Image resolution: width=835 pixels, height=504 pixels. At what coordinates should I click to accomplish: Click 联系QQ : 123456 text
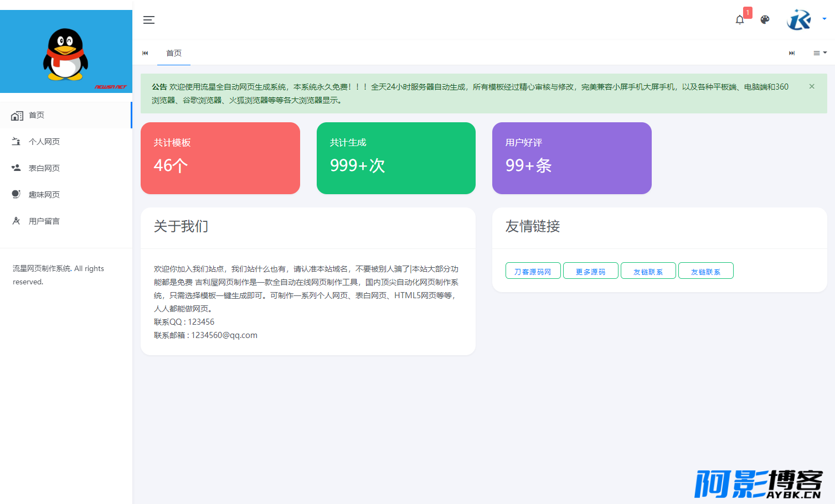pyautogui.click(x=184, y=322)
